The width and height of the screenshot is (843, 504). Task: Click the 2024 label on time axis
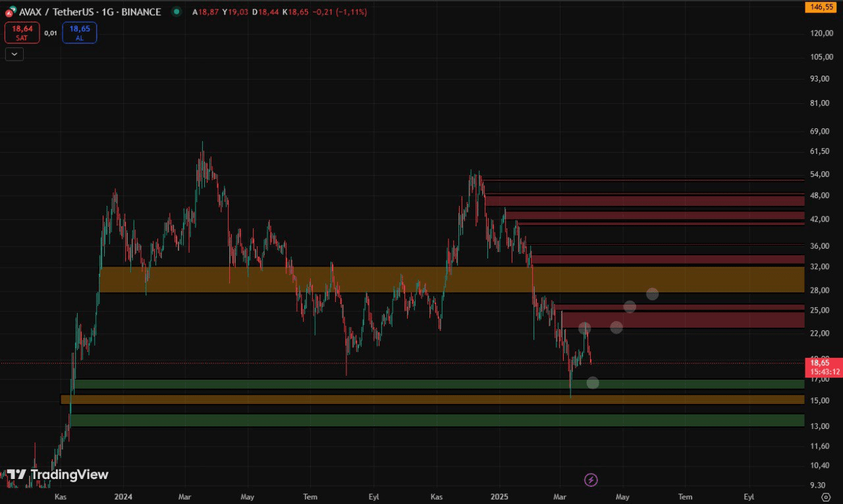122,497
